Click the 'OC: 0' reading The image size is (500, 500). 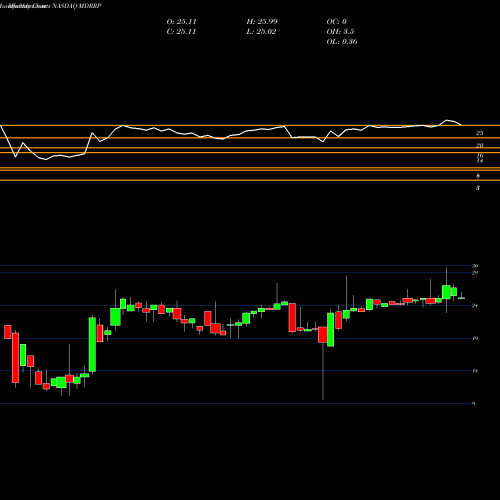[337, 21]
